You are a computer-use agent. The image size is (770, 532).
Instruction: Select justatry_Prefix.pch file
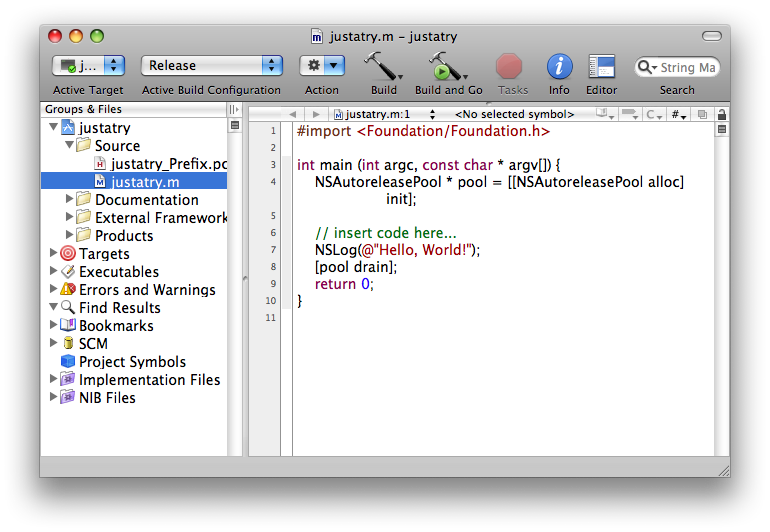click(168, 164)
